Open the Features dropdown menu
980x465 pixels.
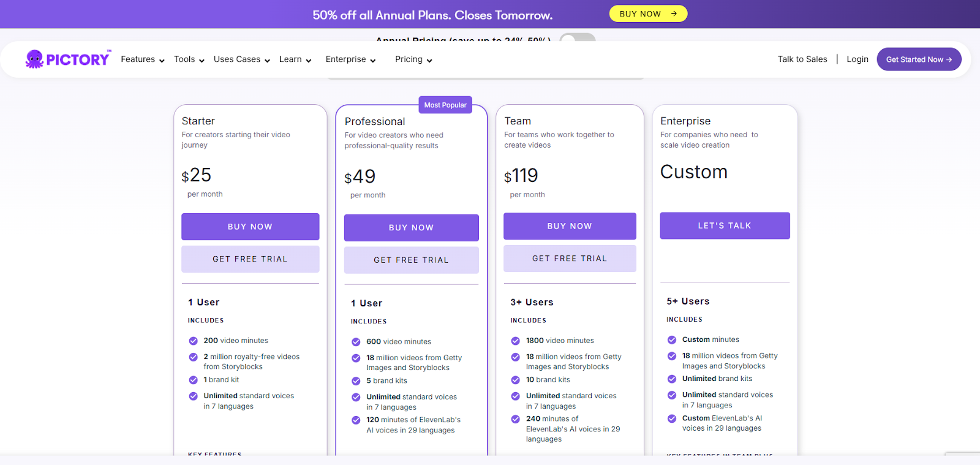143,59
